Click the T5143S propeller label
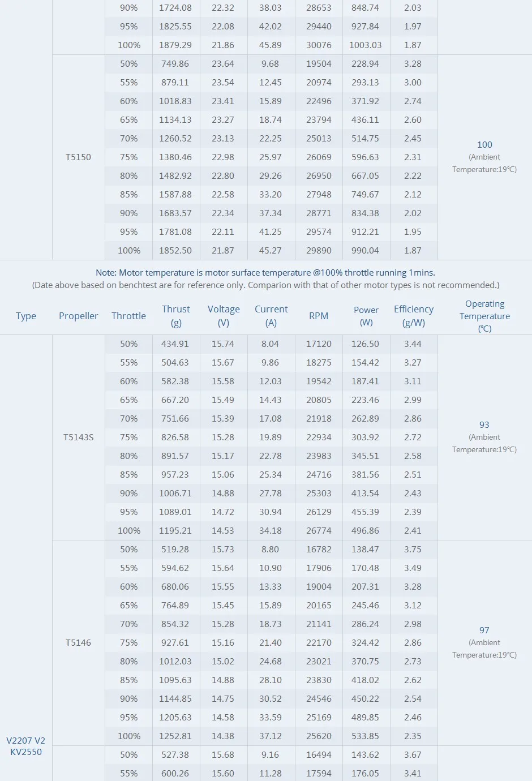The image size is (532, 781). pos(79,437)
